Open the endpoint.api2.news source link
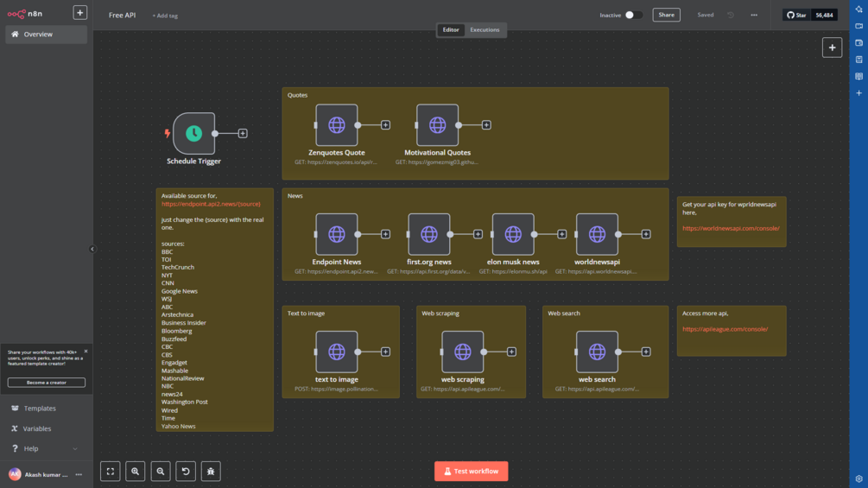 pos(211,204)
